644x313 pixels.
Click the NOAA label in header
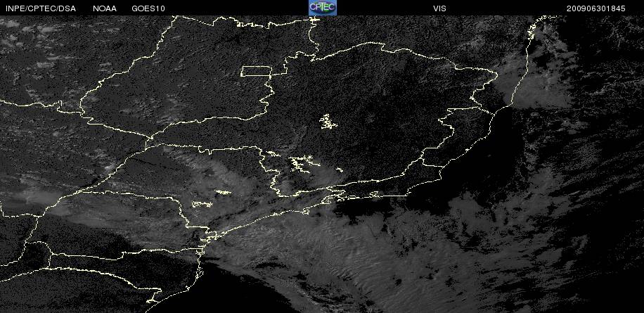pyautogui.click(x=105, y=8)
